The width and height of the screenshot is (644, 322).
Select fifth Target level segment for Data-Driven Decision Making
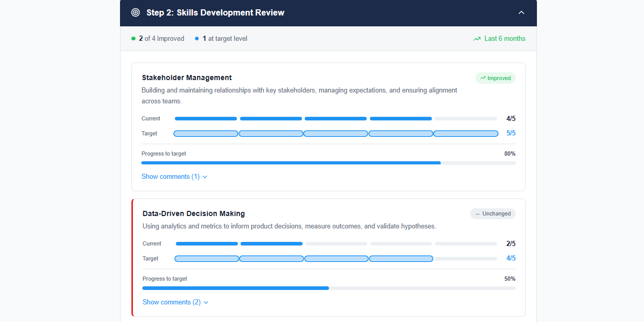click(x=466, y=258)
